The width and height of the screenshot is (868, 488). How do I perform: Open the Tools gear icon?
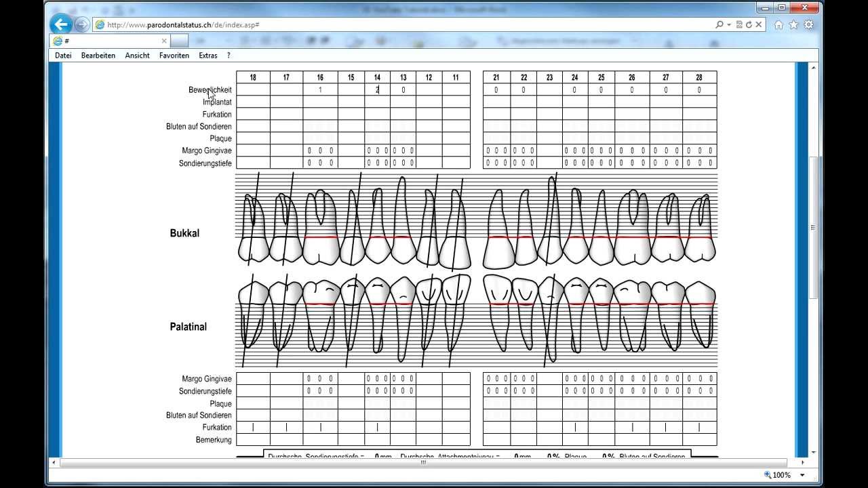808,24
